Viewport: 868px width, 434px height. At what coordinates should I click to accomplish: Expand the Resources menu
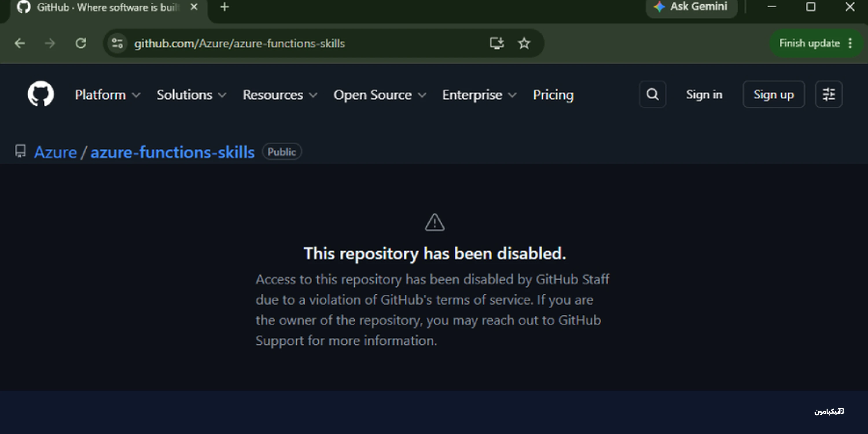click(x=280, y=95)
